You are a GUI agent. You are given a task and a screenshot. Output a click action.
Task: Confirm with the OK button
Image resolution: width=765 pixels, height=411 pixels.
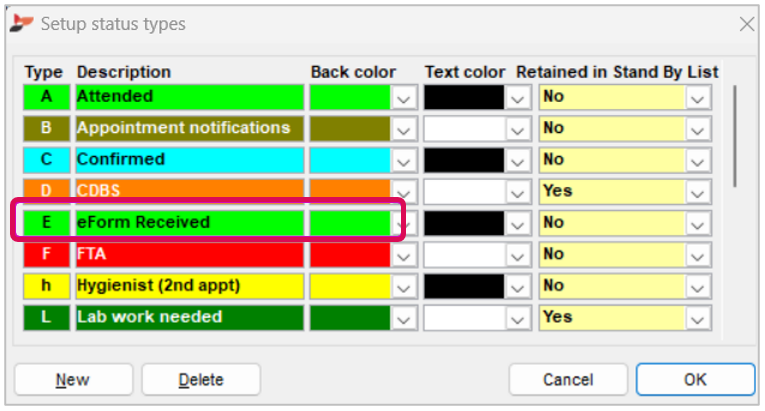click(695, 379)
